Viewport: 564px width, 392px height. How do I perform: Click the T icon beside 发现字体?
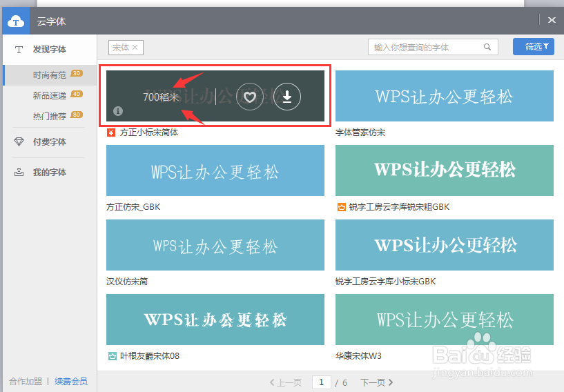(x=19, y=50)
